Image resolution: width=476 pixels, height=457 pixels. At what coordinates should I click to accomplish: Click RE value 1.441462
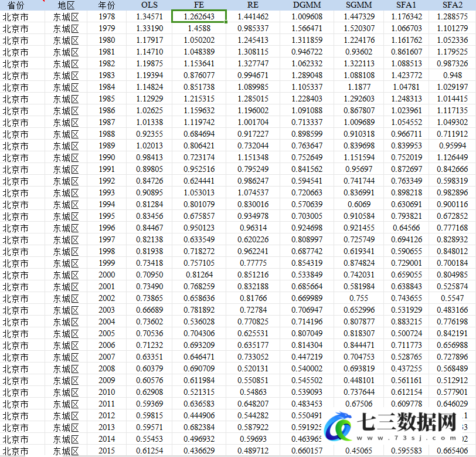click(253, 16)
